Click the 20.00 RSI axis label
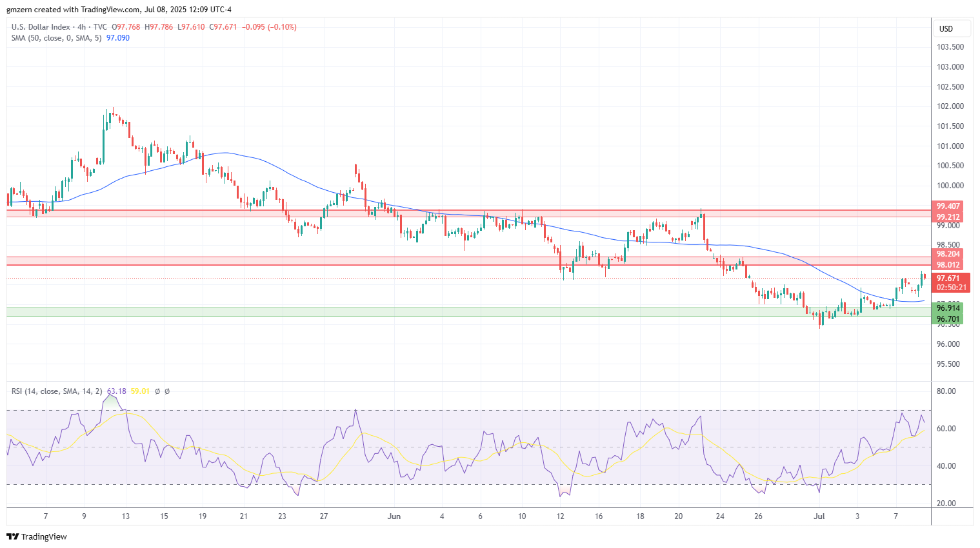980x548 pixels. coord(946,504)
